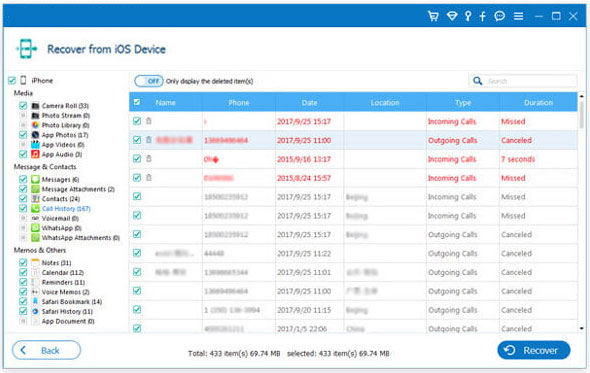Sort by the Type column header
590x373 pixels.
(463, 102)
